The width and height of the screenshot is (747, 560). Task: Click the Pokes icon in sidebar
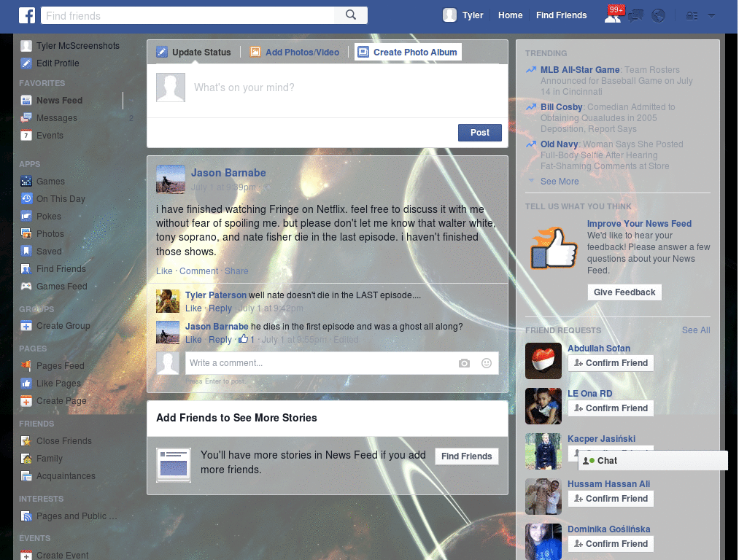click(26, 216)
